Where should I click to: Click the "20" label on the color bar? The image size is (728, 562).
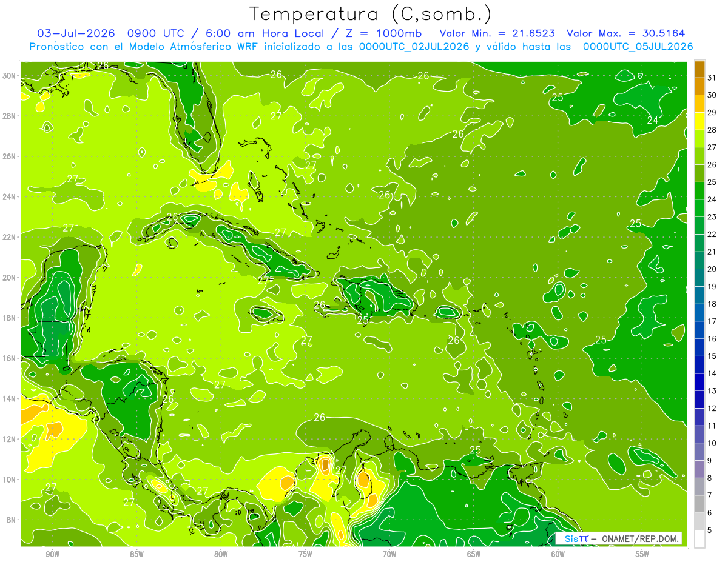[x=712, y=269]
